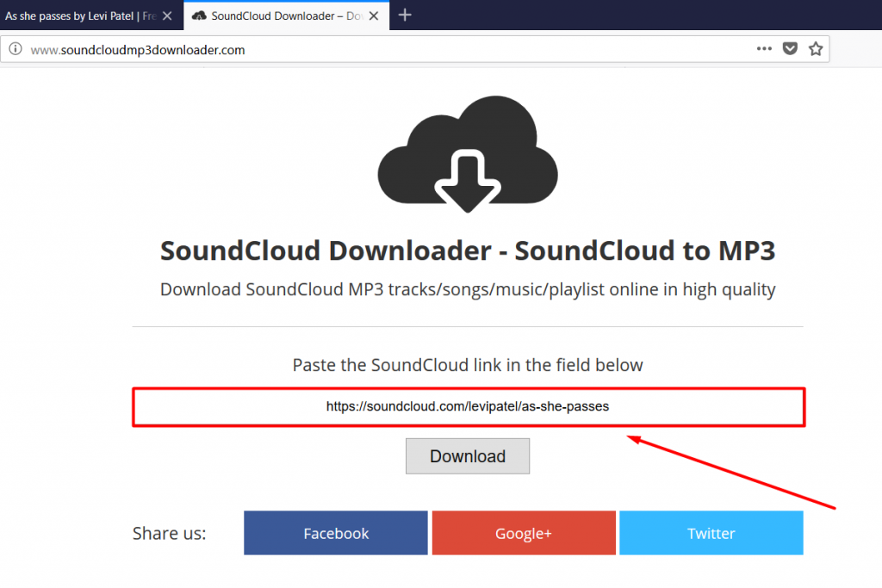
Task: Click 'Paste the SoundCloud link in the field below' text
Action: pyautogui.click(x=468, y=365)
